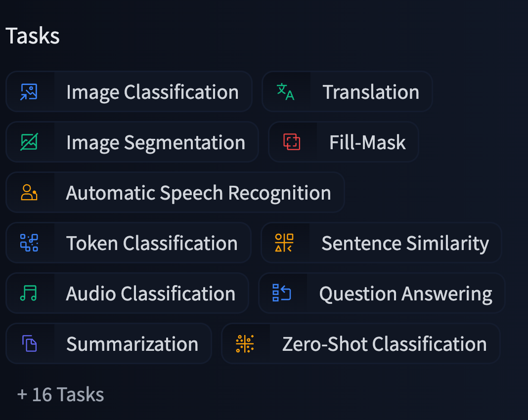Filter by Image Classification task label
Screen dimensions: 528x420
click(x=152, y=92)
